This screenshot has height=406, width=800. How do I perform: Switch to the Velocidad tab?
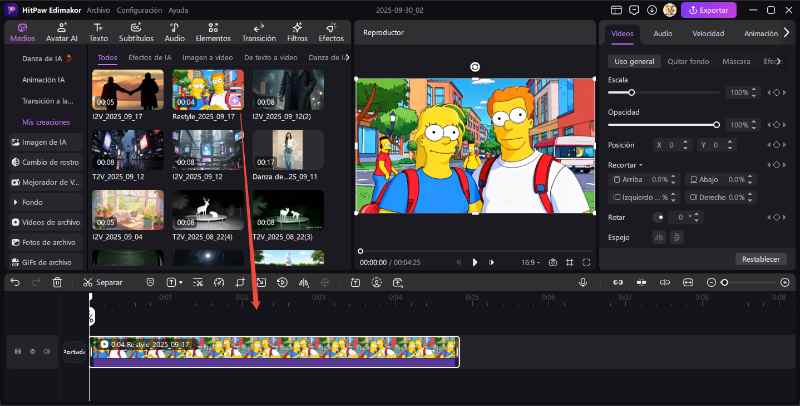[708, 33]
